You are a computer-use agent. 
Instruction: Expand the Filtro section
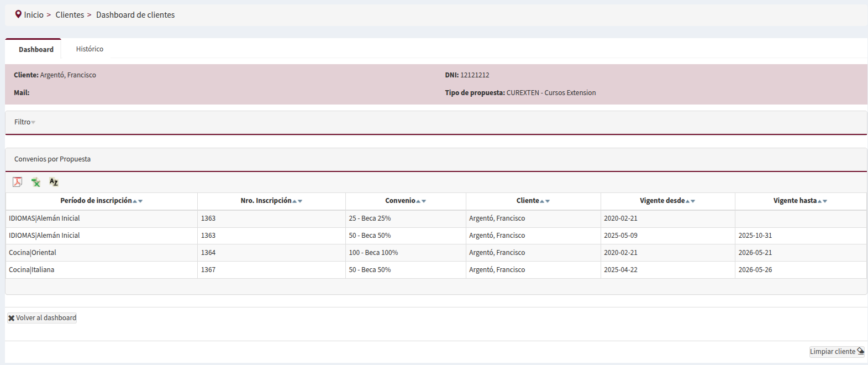[24, 122]
